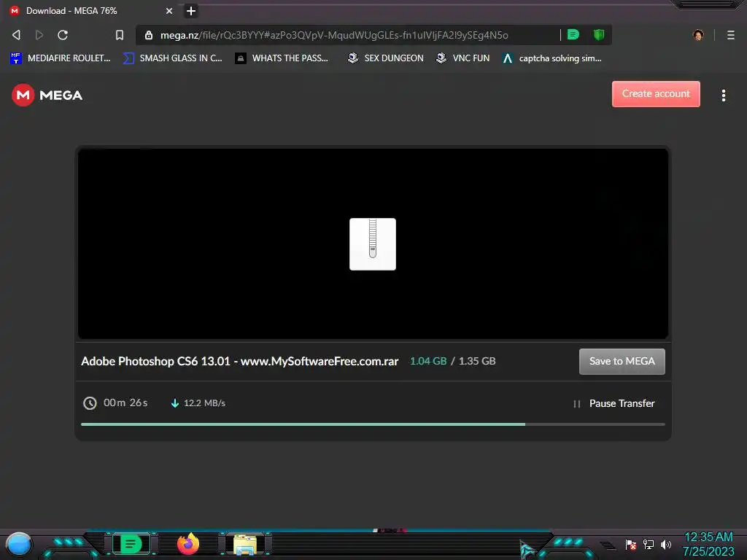Open SMASH GLASS IN C... bookmark

click(172, 58)
